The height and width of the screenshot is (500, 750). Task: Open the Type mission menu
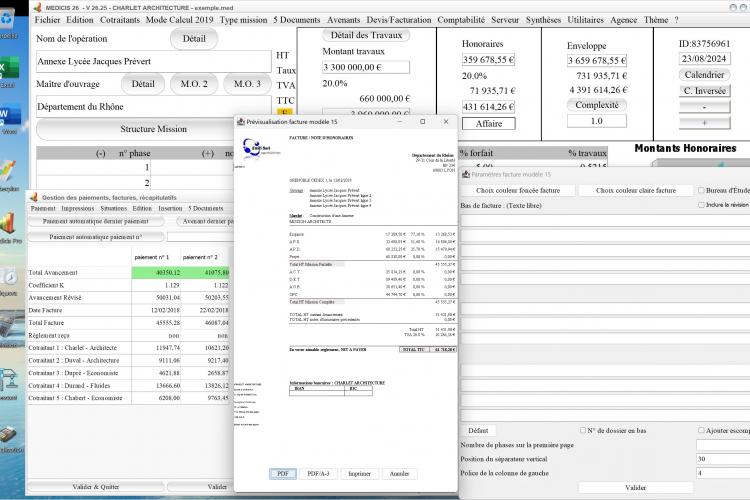(243, 20)
